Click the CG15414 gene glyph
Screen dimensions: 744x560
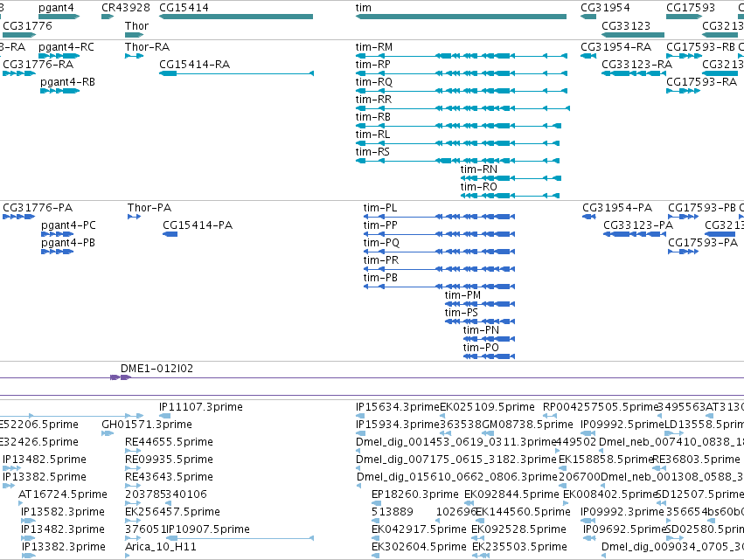click(x=236, y=17)
